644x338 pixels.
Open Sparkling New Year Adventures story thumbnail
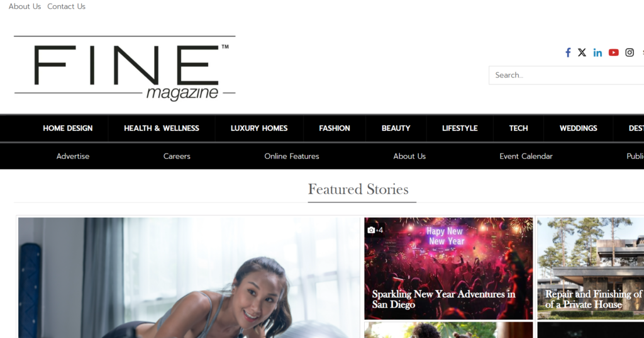(448, 269)
